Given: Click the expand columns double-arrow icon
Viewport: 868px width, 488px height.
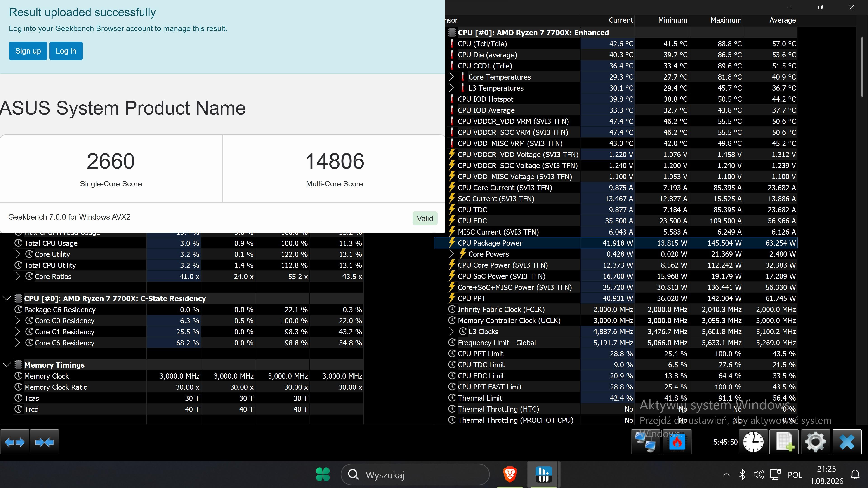Looking at the screenshot, I should tap(14, 442).
